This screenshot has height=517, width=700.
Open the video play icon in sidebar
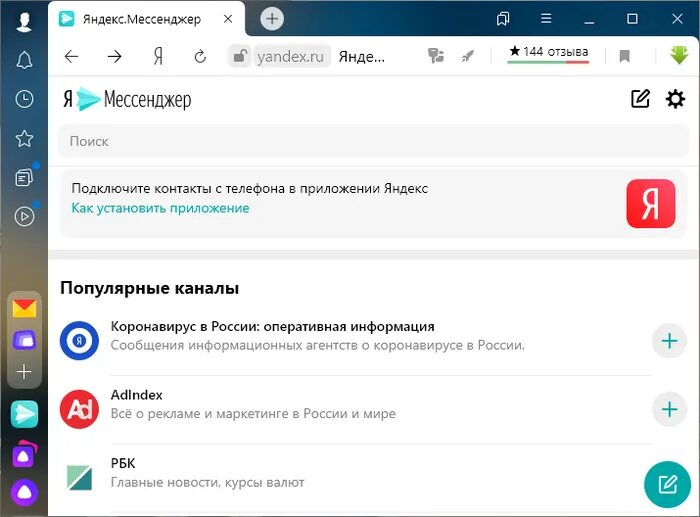[x=24, y=217]
